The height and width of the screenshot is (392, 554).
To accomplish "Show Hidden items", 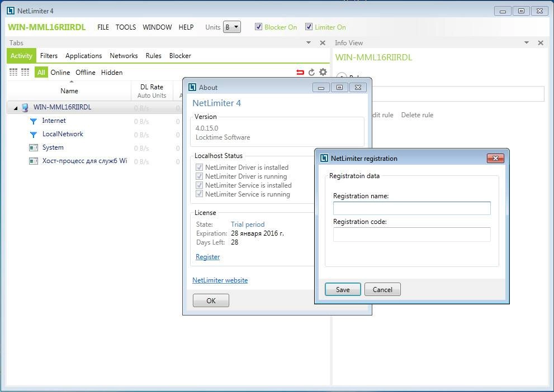I will 112,73.
